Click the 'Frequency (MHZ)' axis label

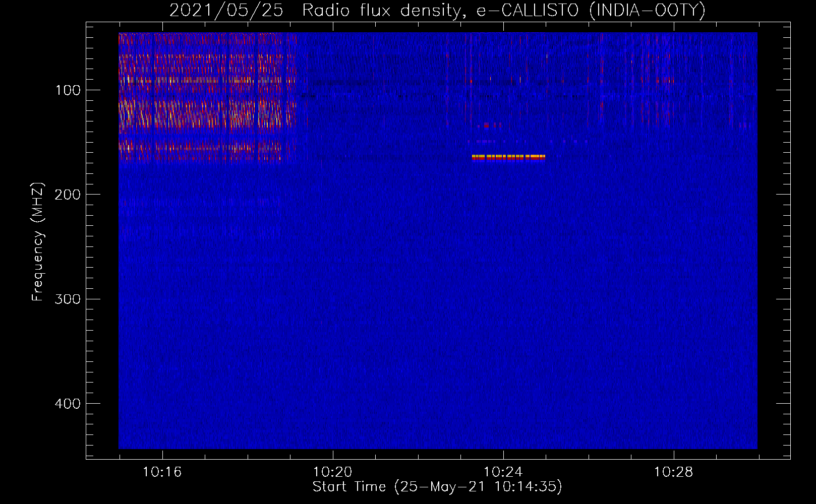38,241
